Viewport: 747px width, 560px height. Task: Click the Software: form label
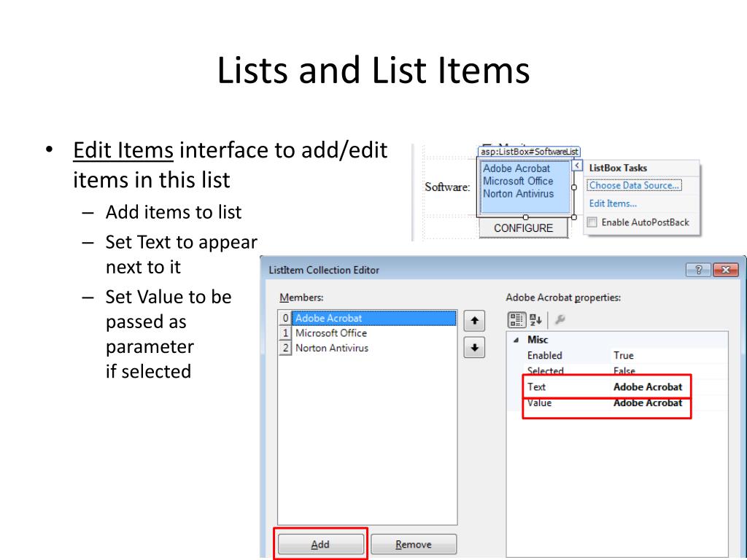(447, 187)
